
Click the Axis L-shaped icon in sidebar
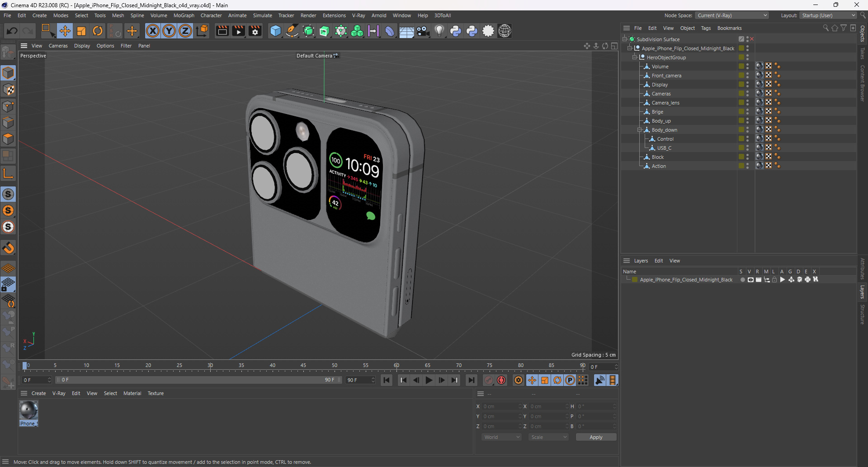8,173
